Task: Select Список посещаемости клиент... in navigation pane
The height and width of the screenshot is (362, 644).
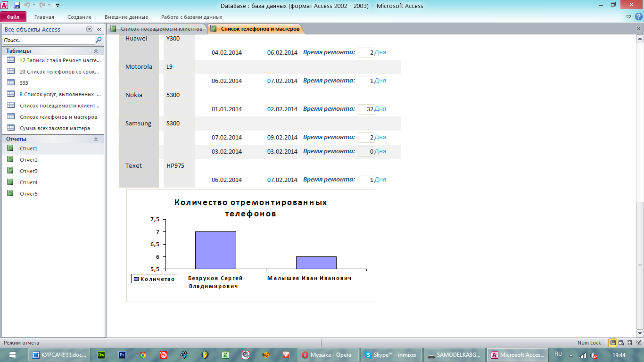Action: click(53, 106)
